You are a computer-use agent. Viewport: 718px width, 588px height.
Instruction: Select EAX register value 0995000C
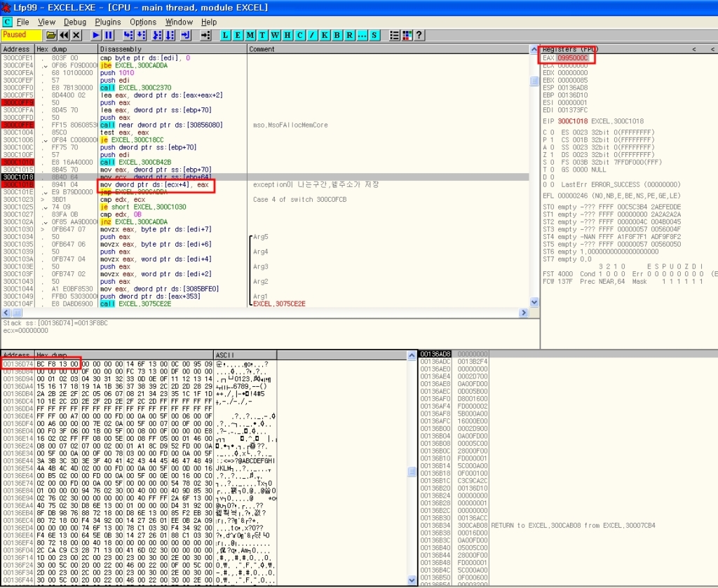point(572,58)
